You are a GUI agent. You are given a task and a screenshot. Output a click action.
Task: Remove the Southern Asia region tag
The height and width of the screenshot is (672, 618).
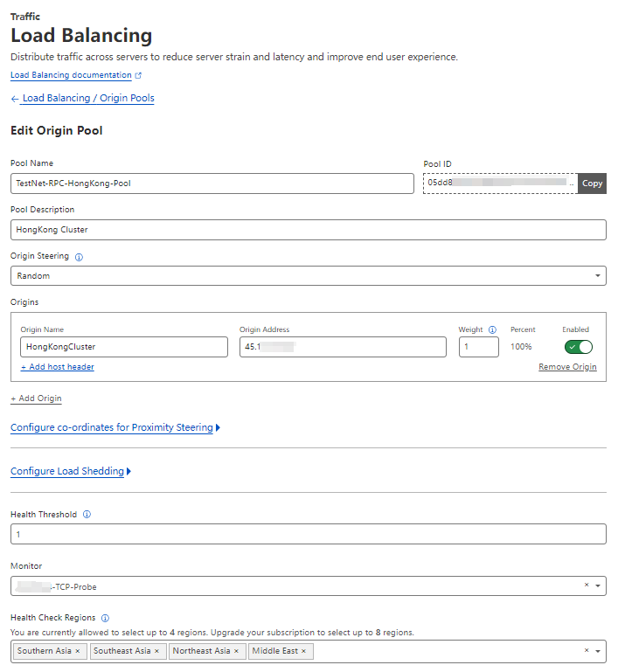[x=78, y=651]
